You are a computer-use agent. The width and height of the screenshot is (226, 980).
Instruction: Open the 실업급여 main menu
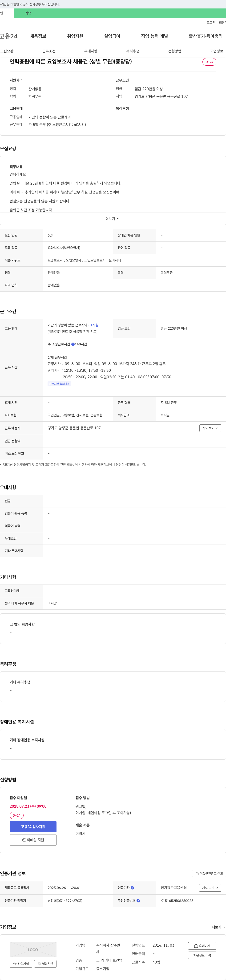coord(112,36)
